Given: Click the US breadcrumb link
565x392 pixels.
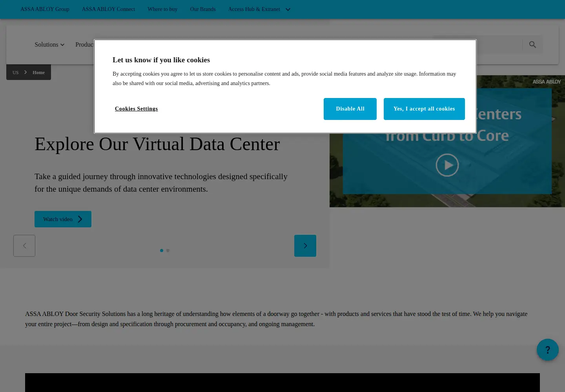Looking at the screenshot, I should coord(16,73).
